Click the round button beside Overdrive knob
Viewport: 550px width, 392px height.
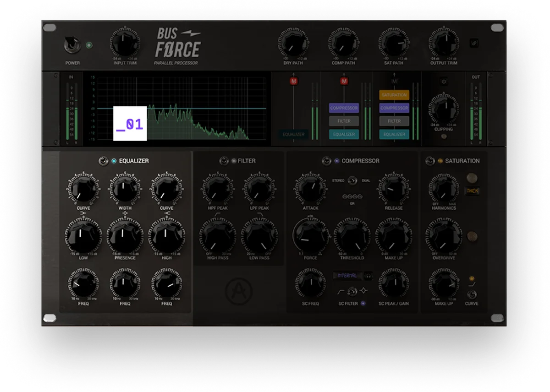pyautogui.click(x=472, y=237)
